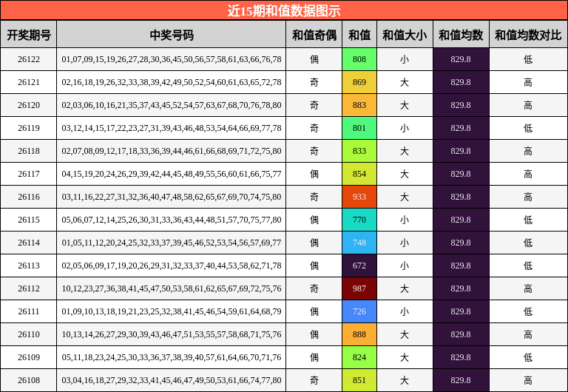This screenshot has width=568, height=392.
Task: Click the red-orange sum value 933
Action: (359, 197)
